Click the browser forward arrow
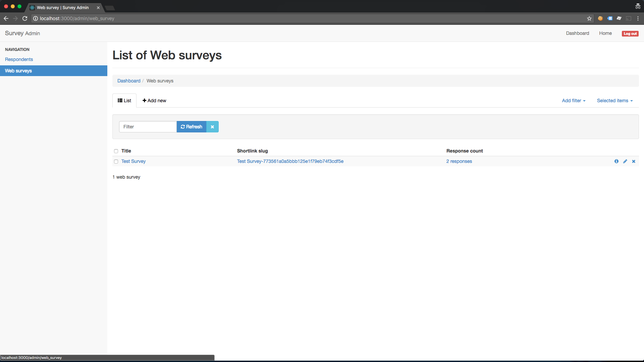 tap(15, 18)
